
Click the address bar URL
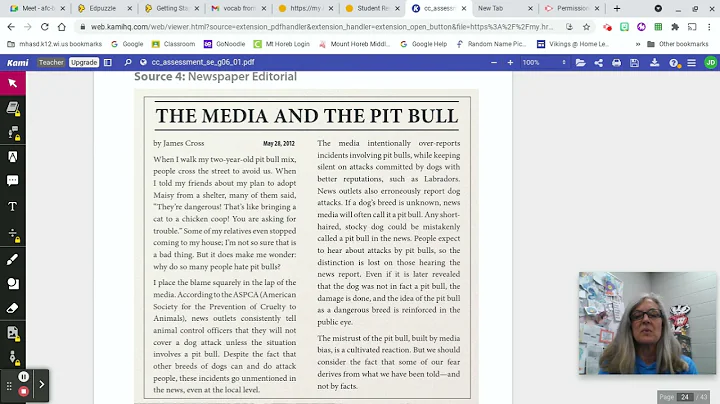pyautogui.click(x=321, y=27)
